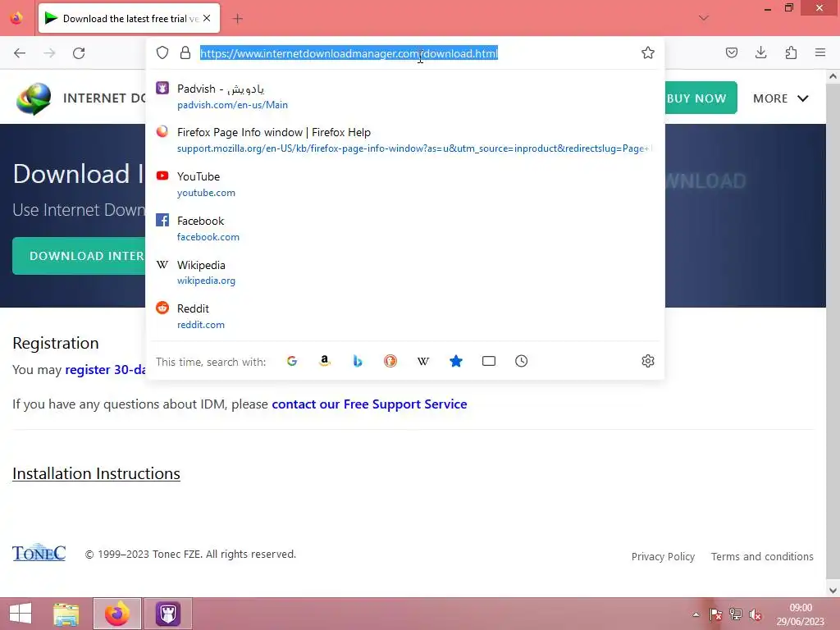Click the page scrollbar down arrow
The height and width of the screenshot is (630, 840).
833,591
